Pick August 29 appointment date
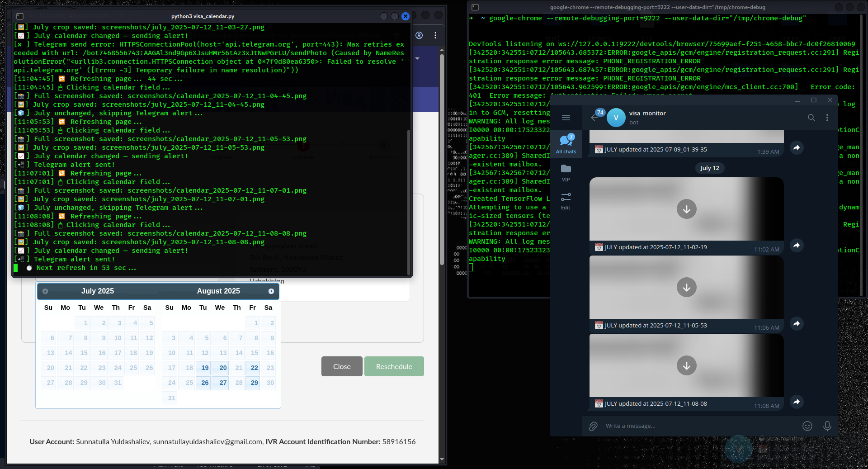 pos(254,383)
